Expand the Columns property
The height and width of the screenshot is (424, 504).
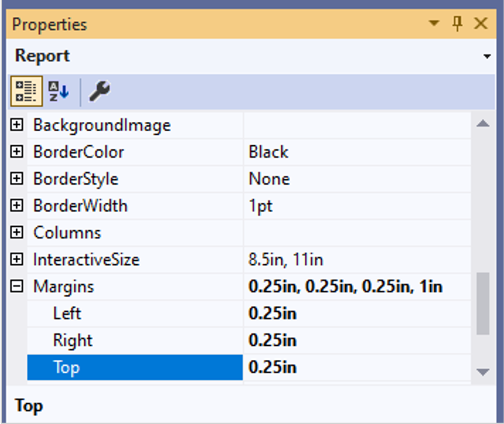pyautogui.click(x=17, y=233)
